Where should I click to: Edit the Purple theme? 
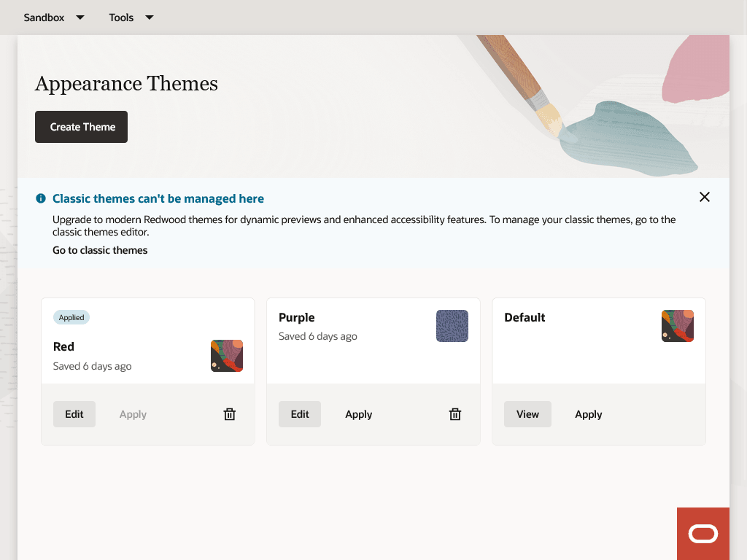pos(299,413)
